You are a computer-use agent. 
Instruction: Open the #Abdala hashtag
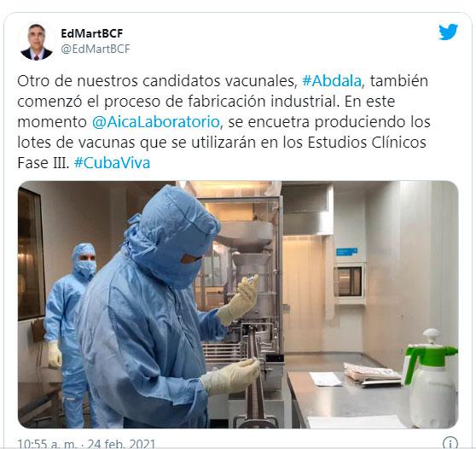332,81
